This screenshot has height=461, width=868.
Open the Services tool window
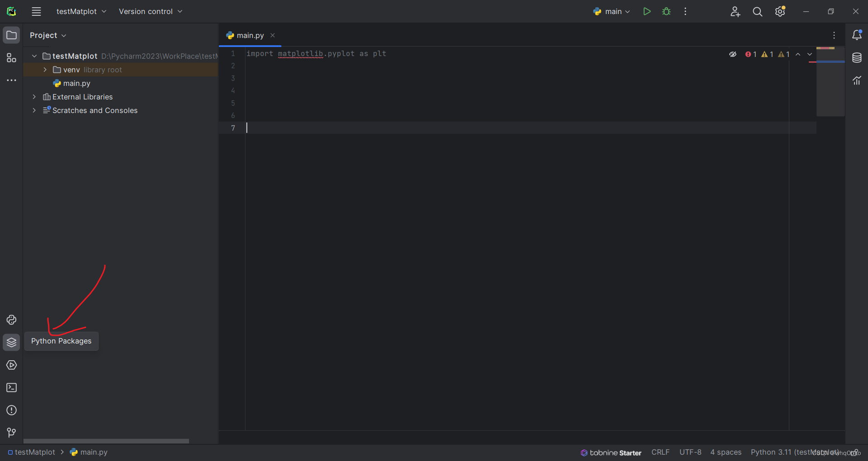[x=11, y=365]
